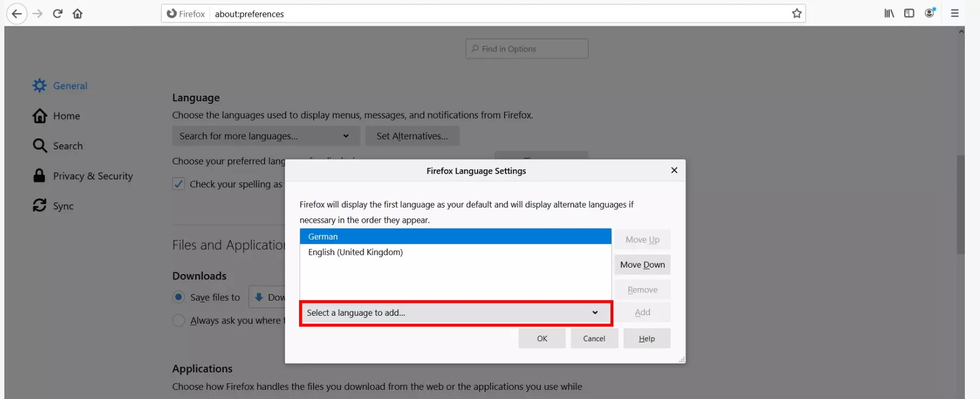980x399 pixels.
Task: Toggle the Check your spelling checkbox
Action: (178, 184)
